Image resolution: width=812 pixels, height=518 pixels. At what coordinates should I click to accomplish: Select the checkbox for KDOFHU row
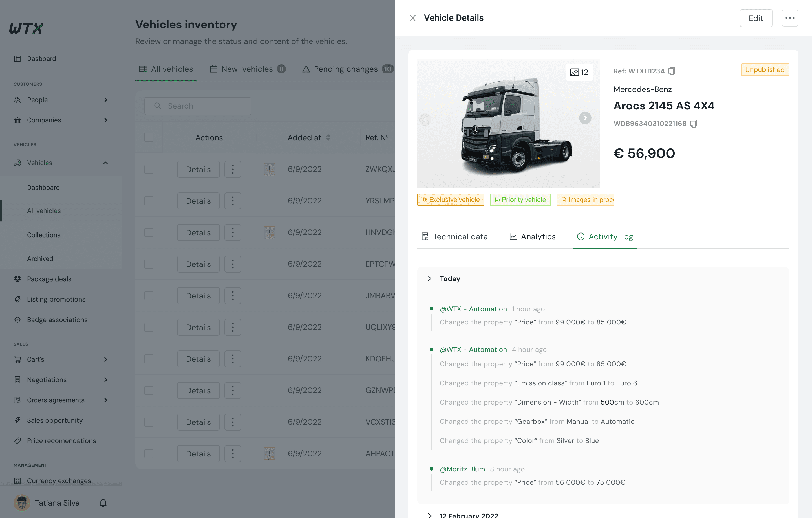149,359
